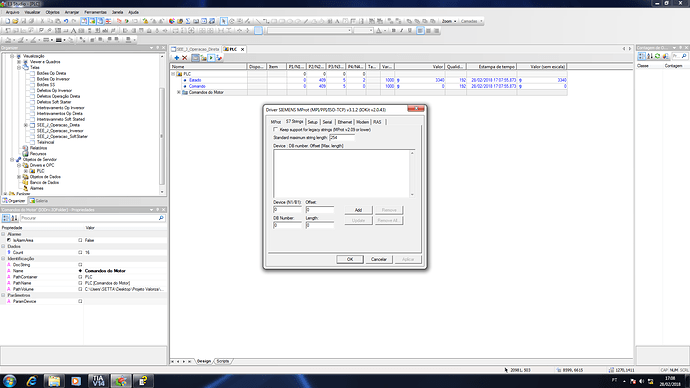Open TIA Portal V14 from taskbar

point(98,381)
